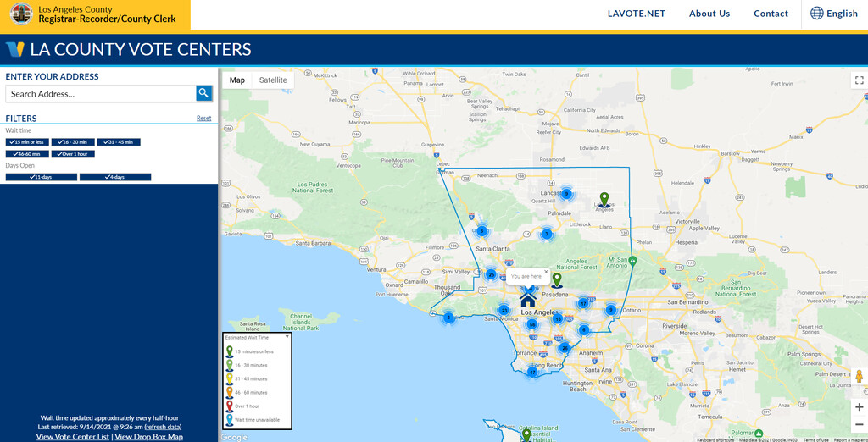Toggle the 11-days open filter
Image resolution: width=868 pixels, height=442 pixels.
[42, 177]
